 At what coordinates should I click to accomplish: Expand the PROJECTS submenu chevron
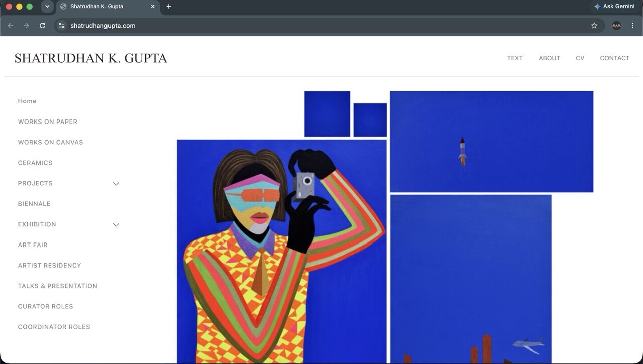click(116, 184)
